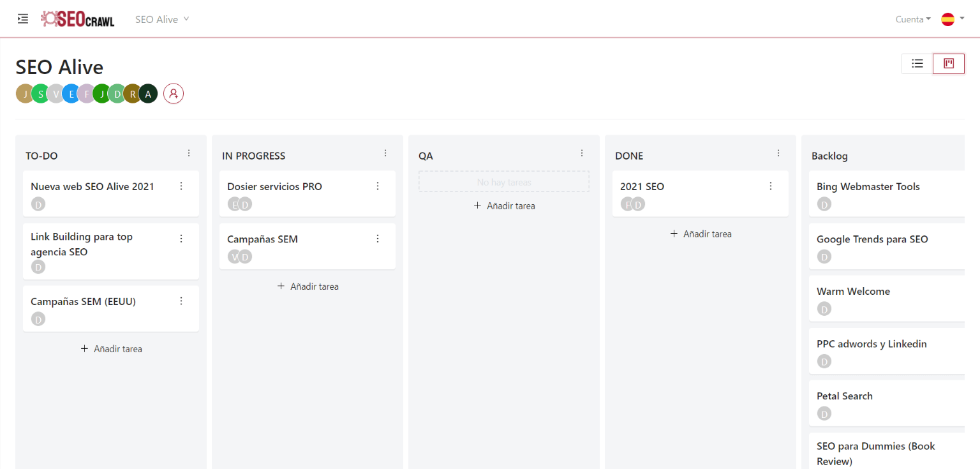The image size is (980, 469).
Task: Open QA column three-dot menu
Action: tap(582, 153)
